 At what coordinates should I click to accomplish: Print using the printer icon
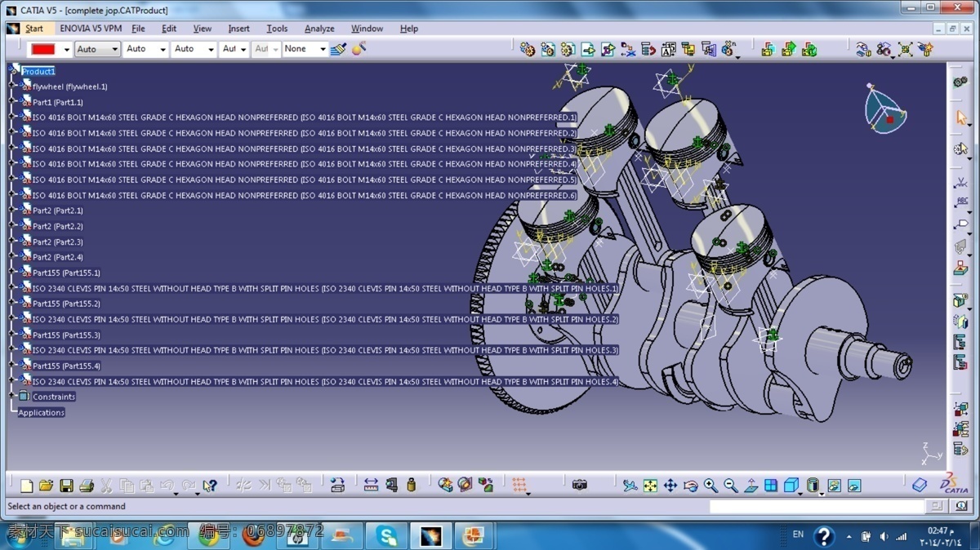pyautogui.click(x=86, y=486)
